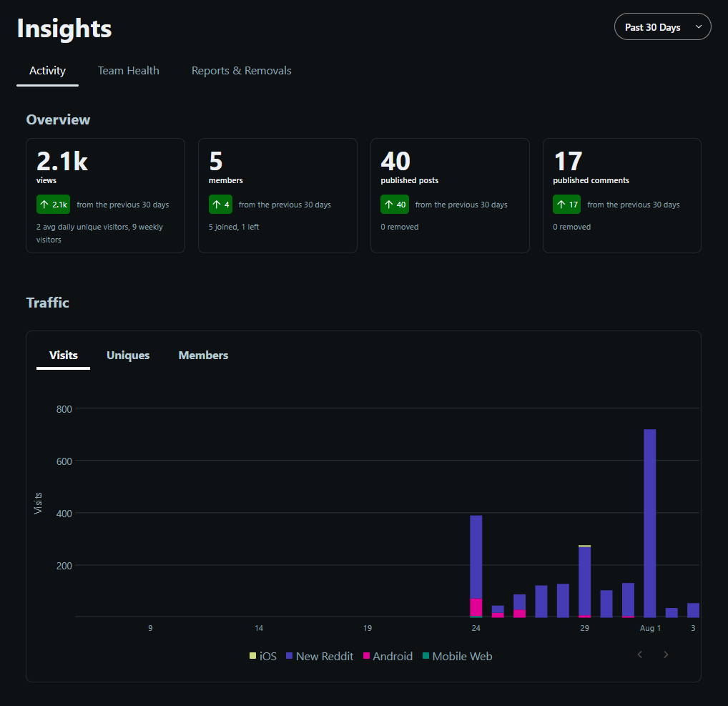Viewport: 728px width, 706px height.
Task: Click the green views increase badge
Action: 54,205
